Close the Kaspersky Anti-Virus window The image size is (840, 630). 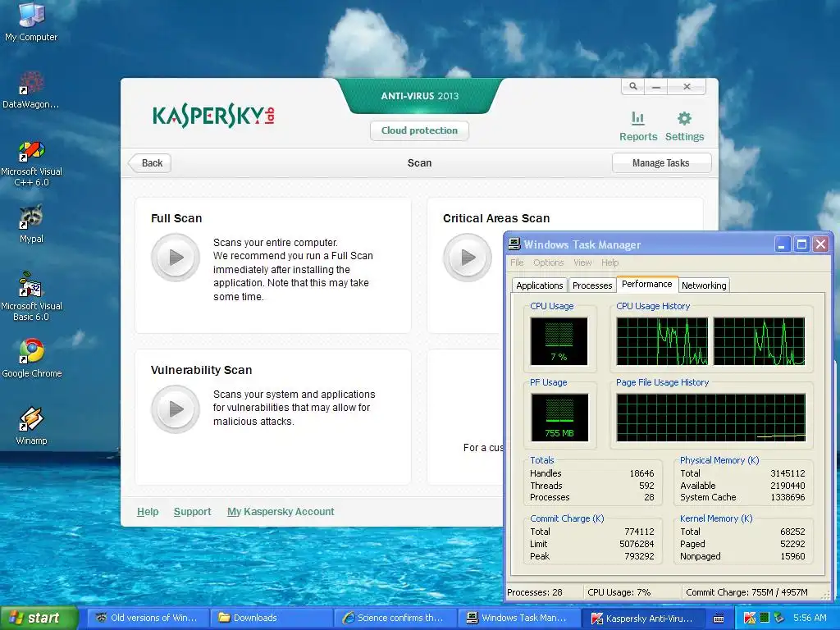click(687, 86)
